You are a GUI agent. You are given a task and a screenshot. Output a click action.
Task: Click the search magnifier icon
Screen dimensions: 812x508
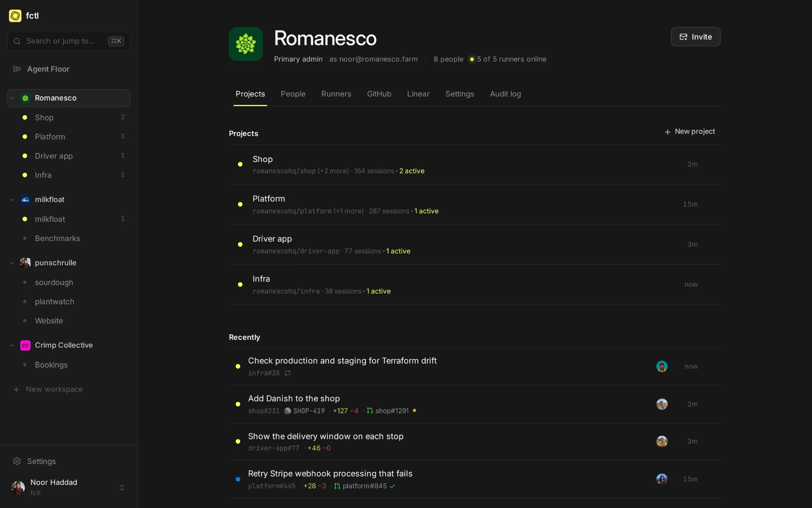pos(17,41)
